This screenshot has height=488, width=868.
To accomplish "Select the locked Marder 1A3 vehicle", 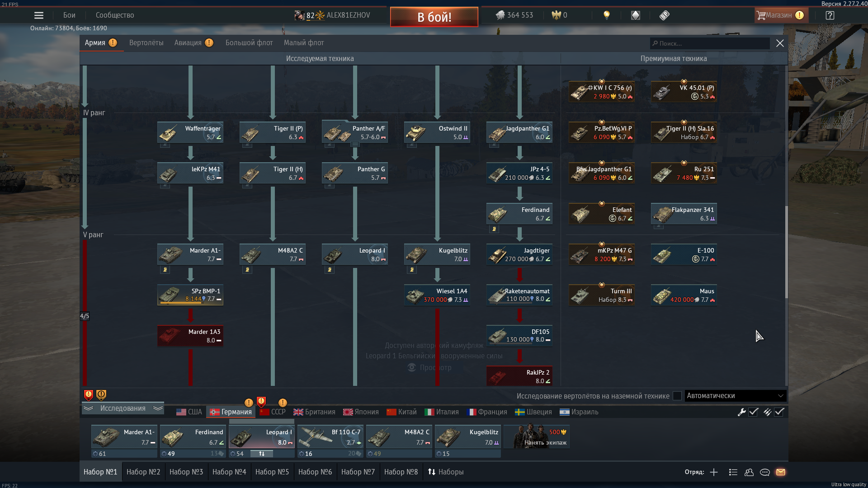I will (x=190, y=336).
